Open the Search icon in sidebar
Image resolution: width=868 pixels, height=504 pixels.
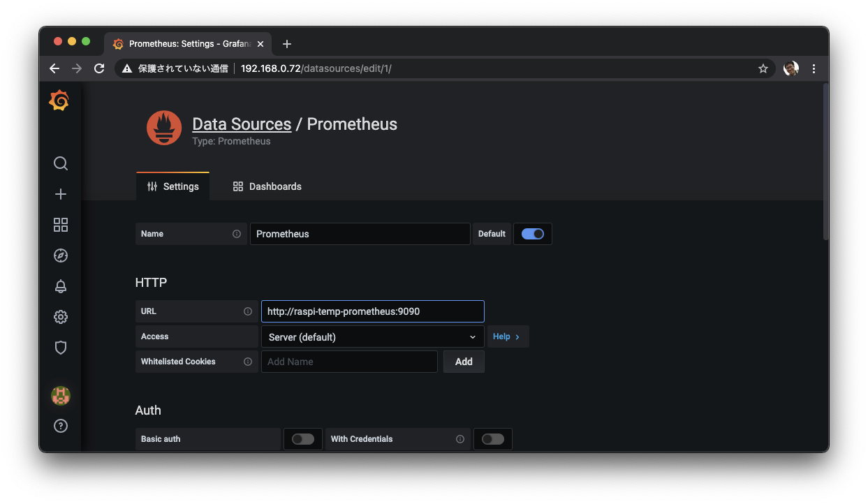pos(61,163)
